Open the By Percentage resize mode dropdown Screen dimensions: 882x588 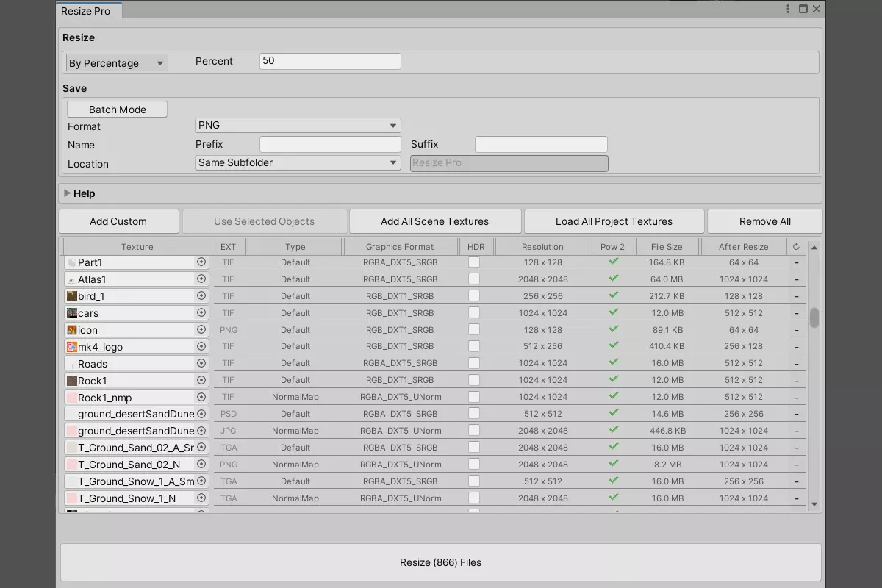point(116,63)
